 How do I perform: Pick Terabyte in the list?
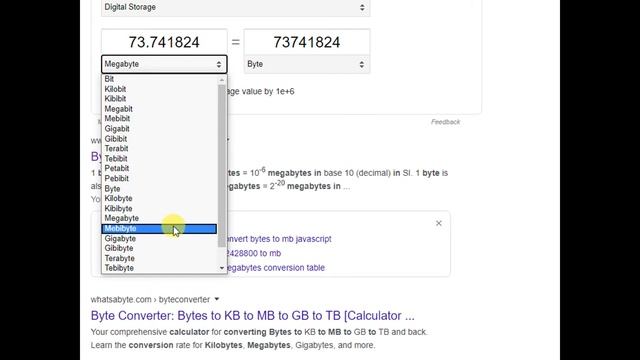(x=160, y=258)
